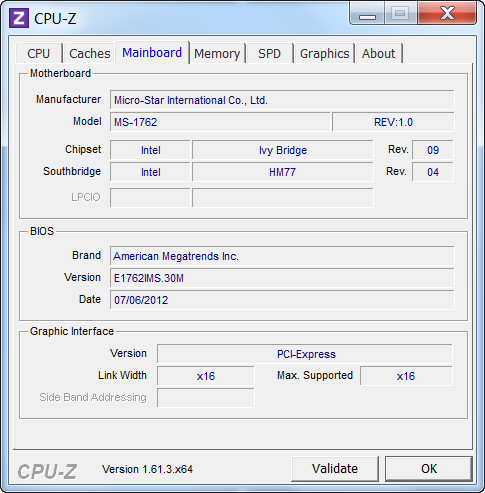The width and height of the screenshot is (485, 493).
Task: Click the Model field MS-1762
Action: (x=220, y=122)
